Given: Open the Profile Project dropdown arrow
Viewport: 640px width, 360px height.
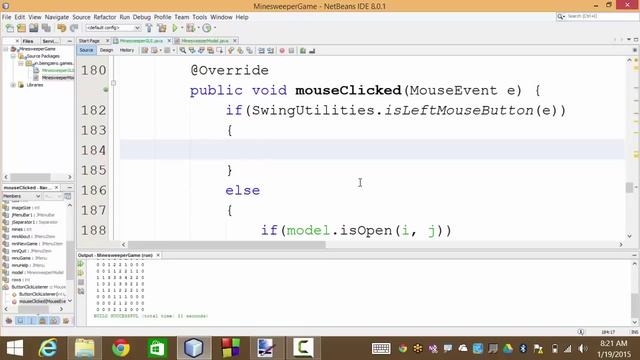Looking at the screenshot, I should coord(214,28).
